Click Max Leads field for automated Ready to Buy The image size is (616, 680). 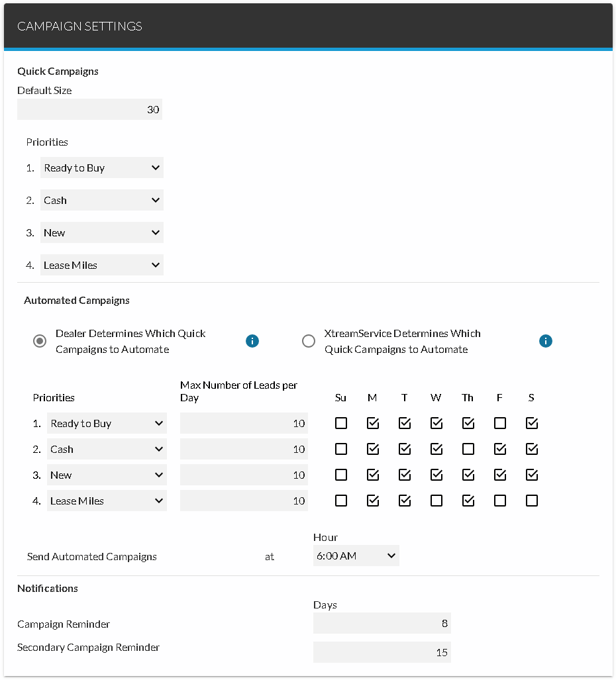pyautogui.click(x=244, y=423)
